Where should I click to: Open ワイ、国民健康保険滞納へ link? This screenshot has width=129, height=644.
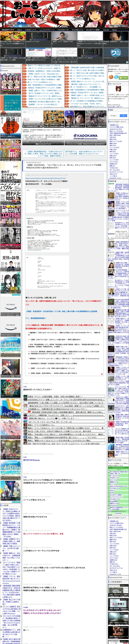[x=36, y=318]
